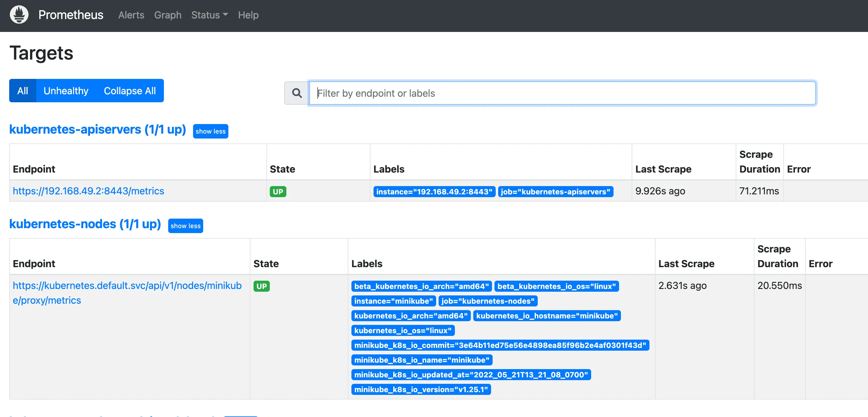Image resolution: width=868 pixels, height=417 pixels.
Task: Click the kubernetes-nodes (1/1 up) heading
Action: (85, 224)
